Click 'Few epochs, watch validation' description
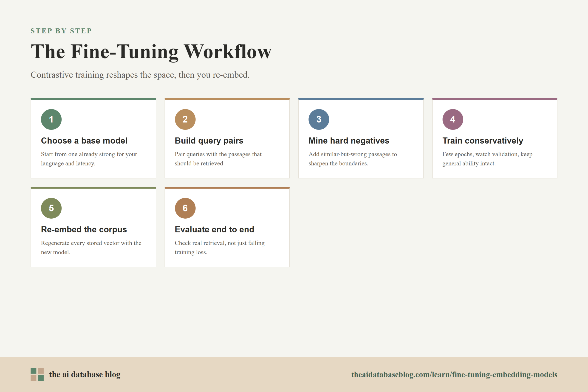 [487, 159]
